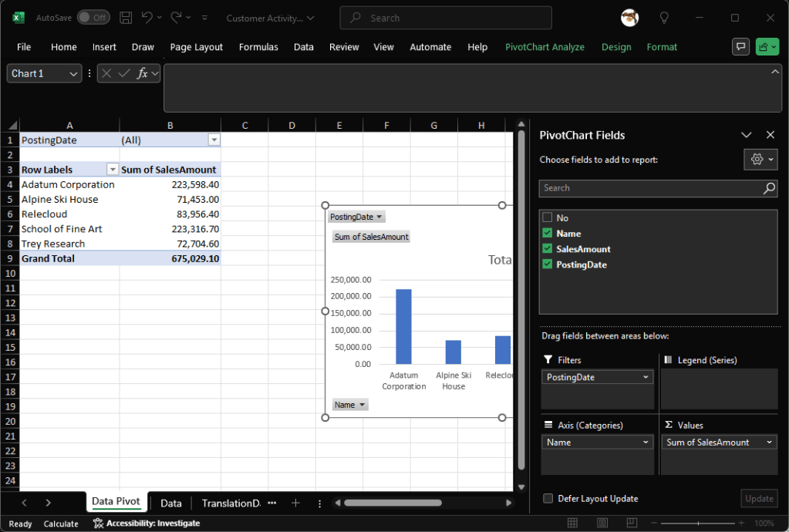Open the PostingDate filter button on chart
This screenshot has width=789, height=532.
(x=356, y=217)
